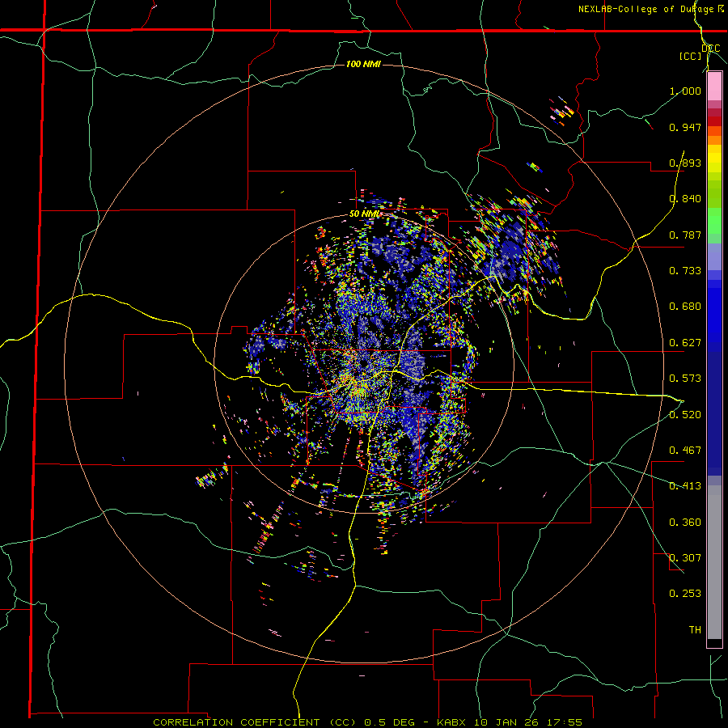The width and height of the screenshot is (728, 728).
Task: Click the 0.360 scale value
Action: tap(685, 523)
